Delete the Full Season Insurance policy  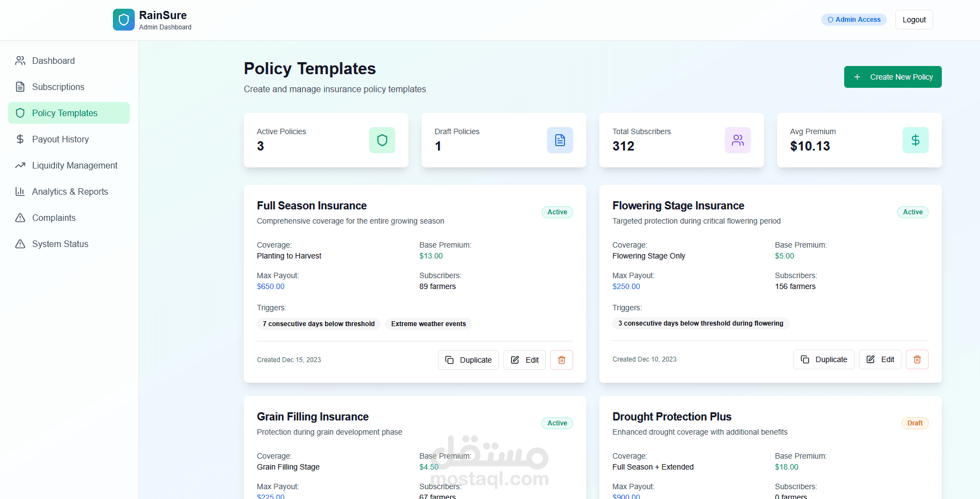[x=562, y=360]
